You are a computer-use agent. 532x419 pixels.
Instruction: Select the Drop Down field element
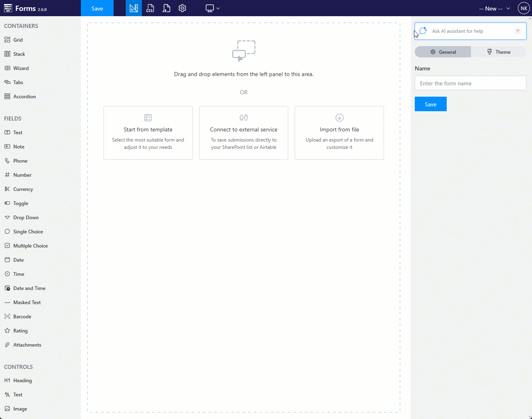[x=25, y=218]
